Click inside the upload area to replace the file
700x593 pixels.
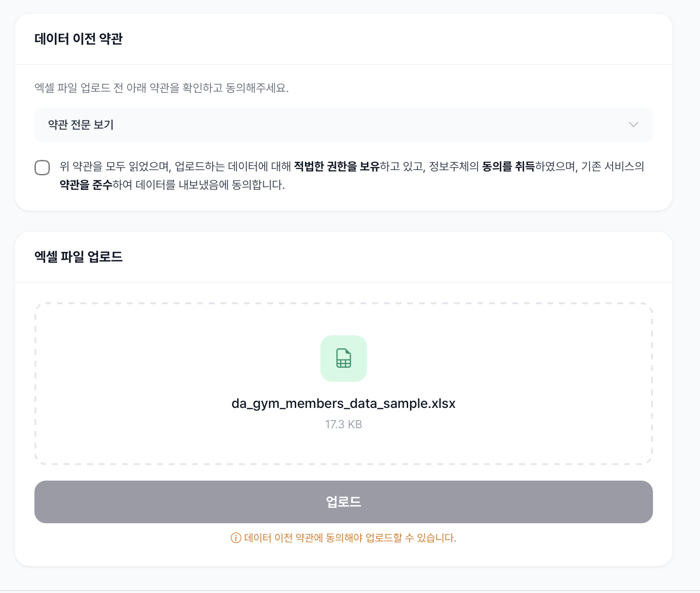pos(343,384)
